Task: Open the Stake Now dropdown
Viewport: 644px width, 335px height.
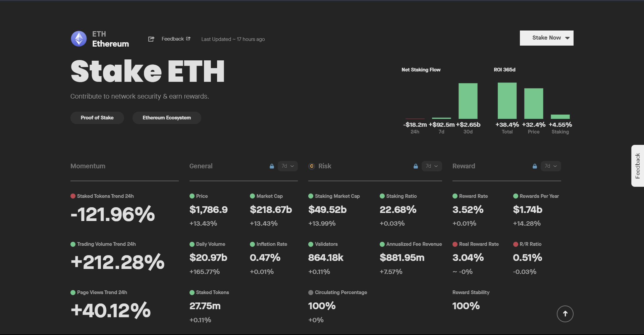Action: pyautogui.click(x=546, y=38)
